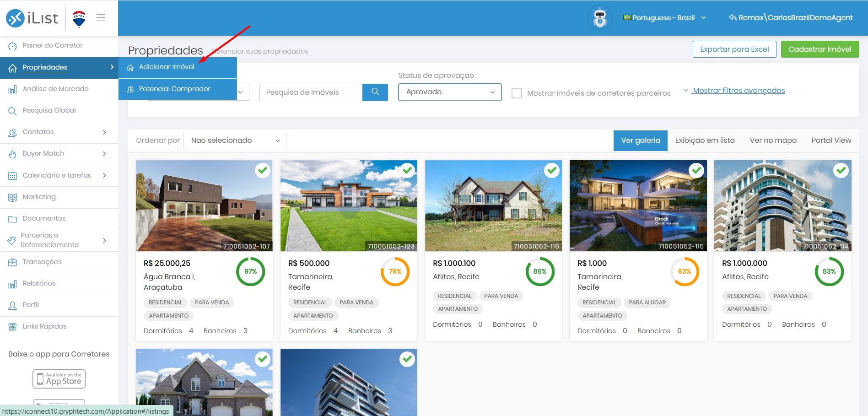
Task: Click the RE/MAX balloon logo
Action: (x=79, y=19)
